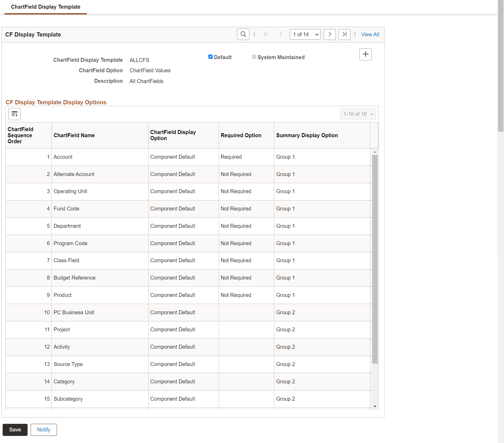Navigate to previous record using back arrow
Screen dimensions: 504x443
coord(280,34)
